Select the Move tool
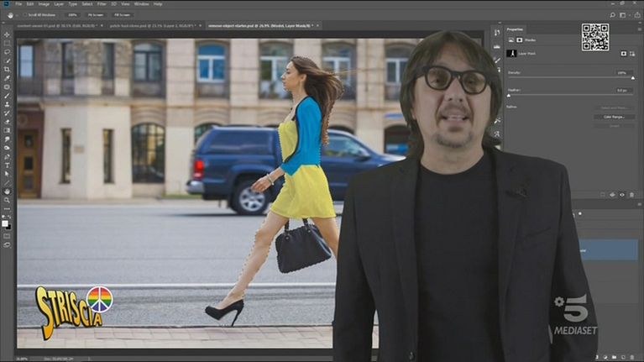Screen dimensions: 644x362 (x=7, y=34)
